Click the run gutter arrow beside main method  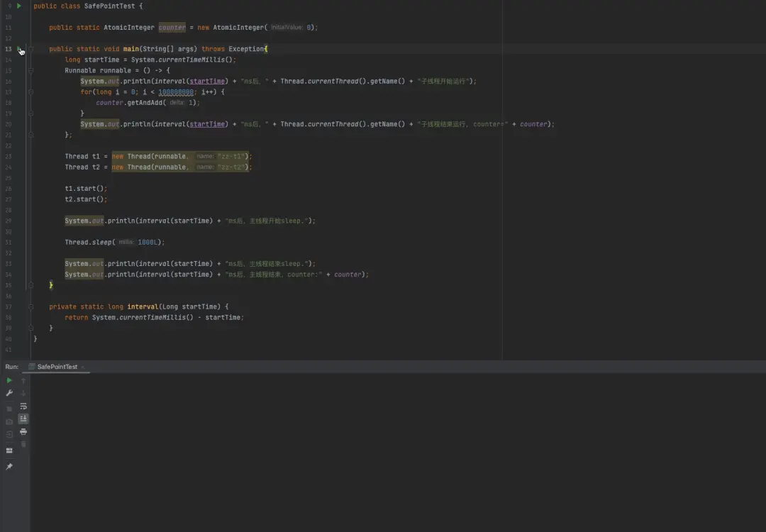19,49
